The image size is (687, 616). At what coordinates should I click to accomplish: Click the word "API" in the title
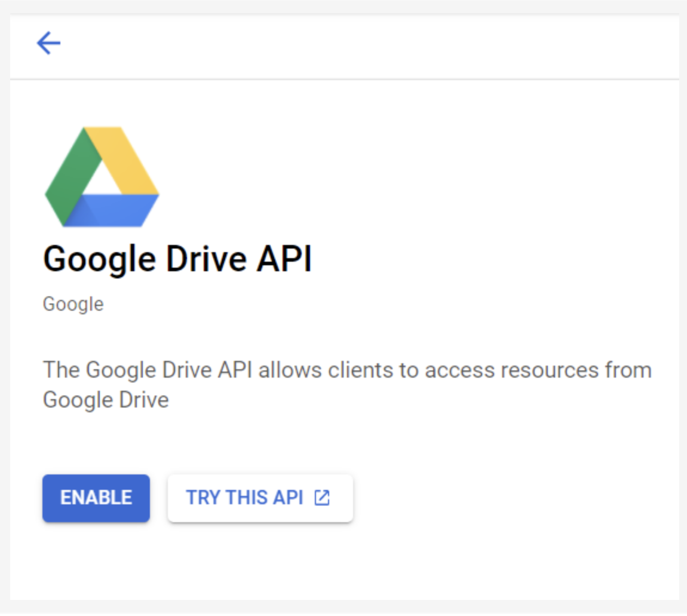click(x=284, y=259)
